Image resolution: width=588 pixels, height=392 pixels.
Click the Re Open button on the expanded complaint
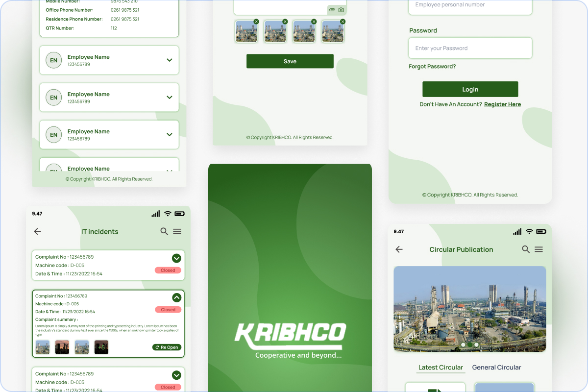[167, 347]
